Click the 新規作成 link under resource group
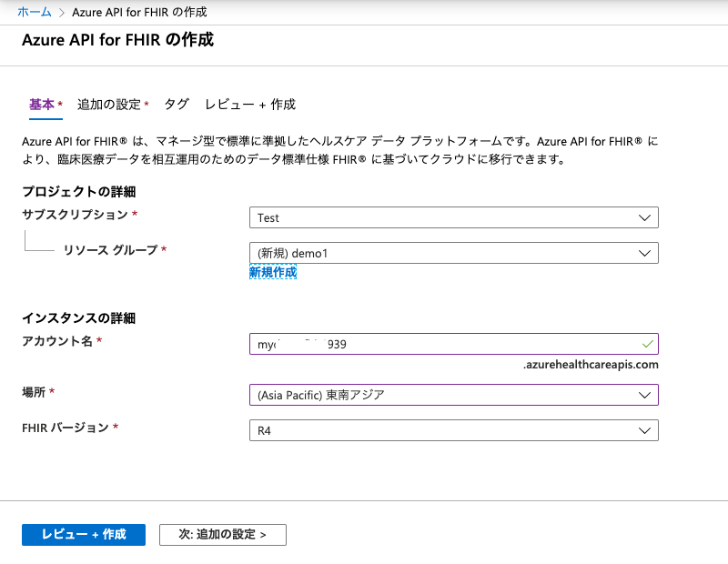 272,272
